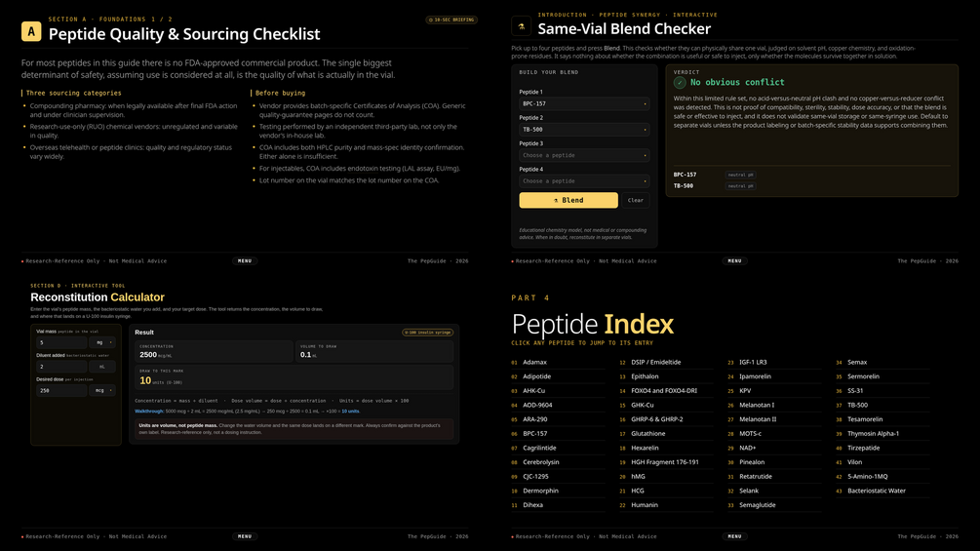Open the vial mass mg unit selector

pyautogui.click(x=101, y=342)
